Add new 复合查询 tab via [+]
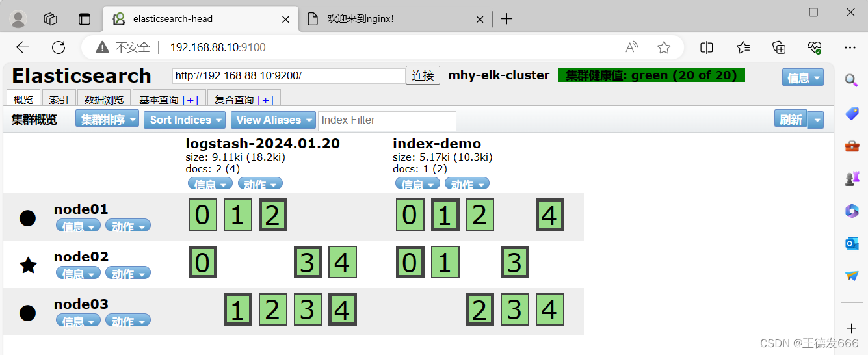 266,99
